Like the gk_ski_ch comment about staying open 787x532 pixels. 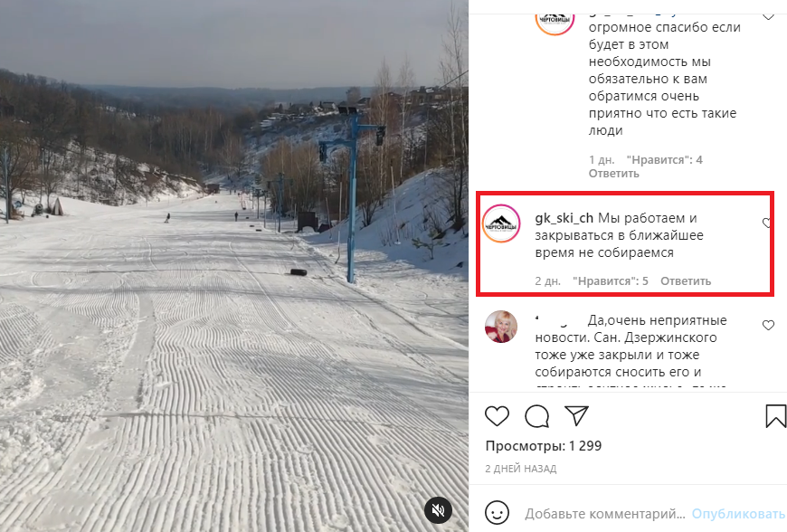766,223
